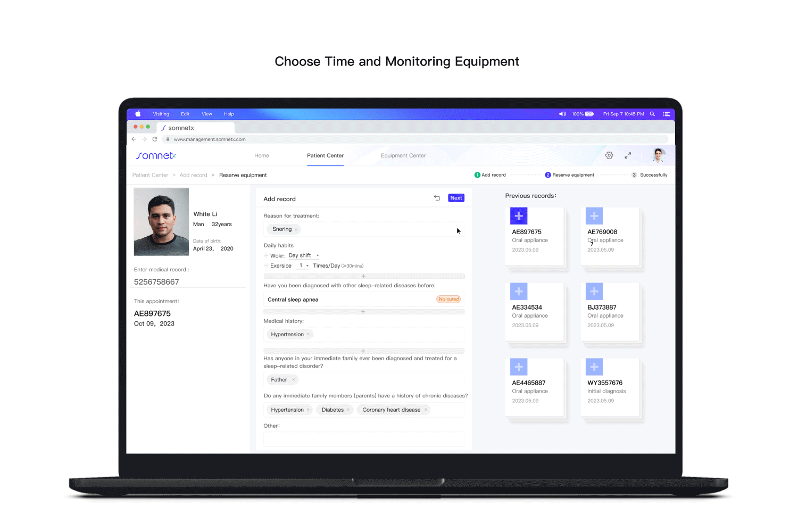Click the Other text field
798x532 pixels.
pos(364,439)
